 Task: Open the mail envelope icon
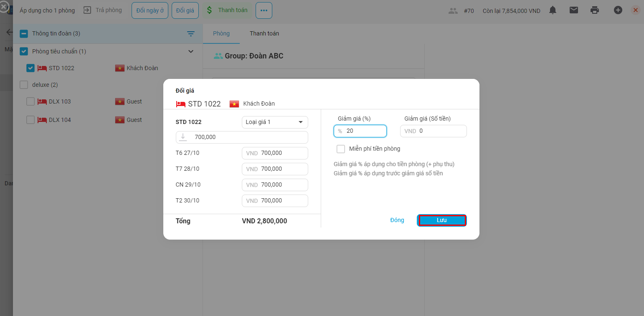click(574, 10)
